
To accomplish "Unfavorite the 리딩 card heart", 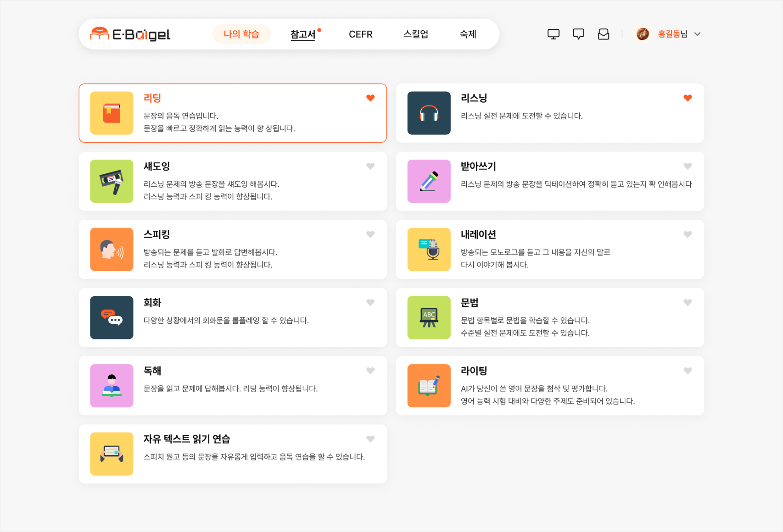I will click(x=370, y=98).
